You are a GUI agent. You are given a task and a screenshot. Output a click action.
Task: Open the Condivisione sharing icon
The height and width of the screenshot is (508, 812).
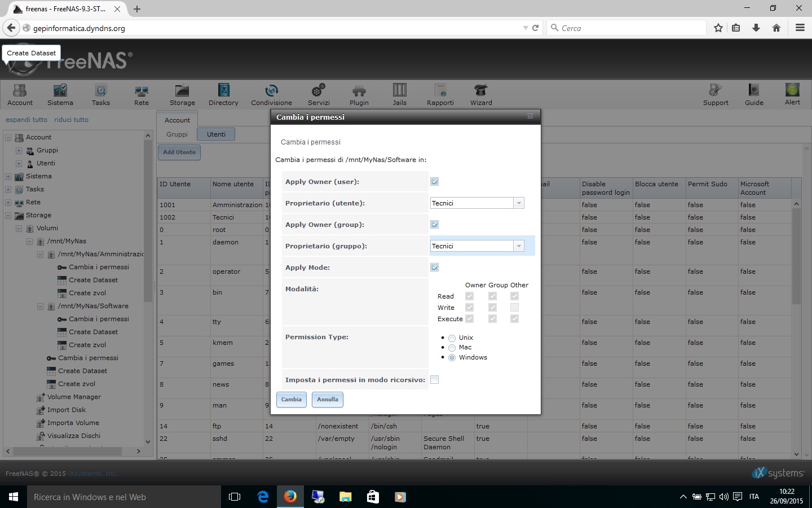click(x=271, y=94)
